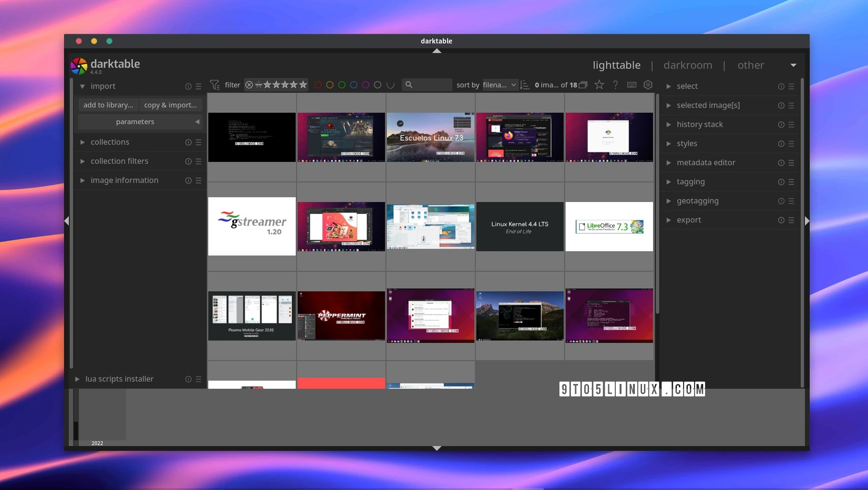
Task: Open global preferences gear icon
Action: click(648, 85)
